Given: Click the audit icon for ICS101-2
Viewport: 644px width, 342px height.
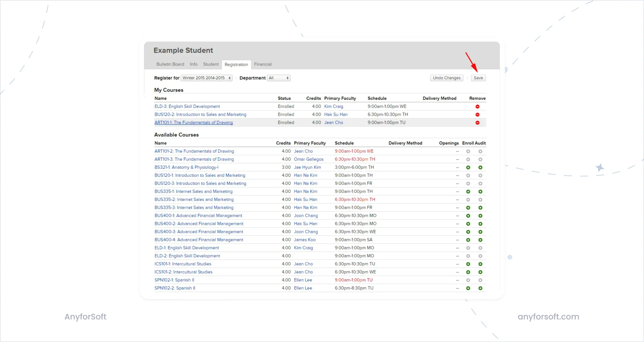Looking at the screenshot, I should (480, 272).
